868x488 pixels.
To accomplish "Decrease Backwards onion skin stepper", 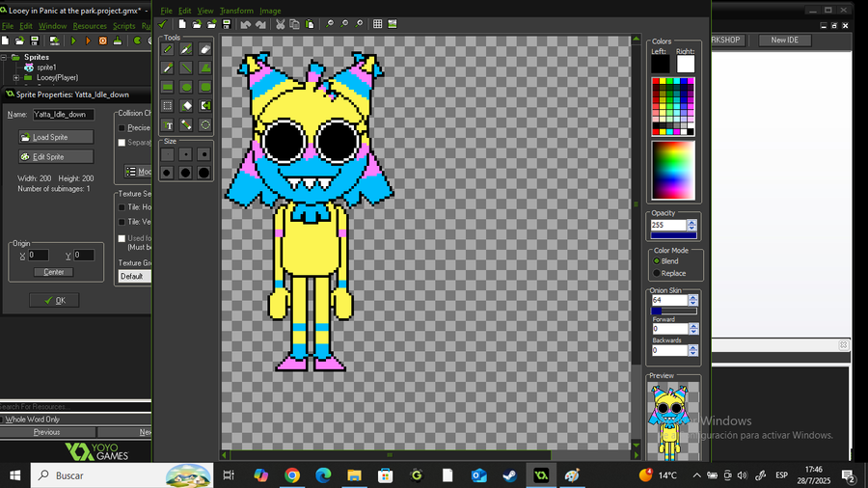I will [692, 353].
